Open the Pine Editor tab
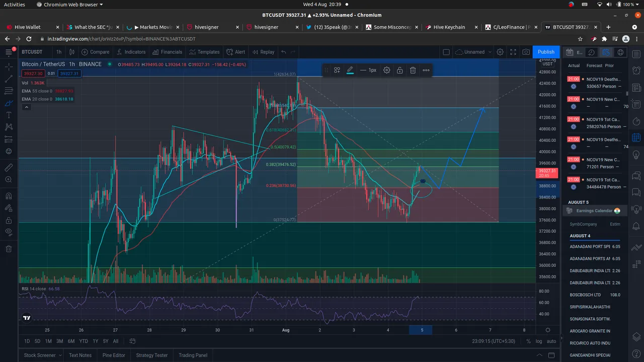The height and width of the screenshot is (362, 644). 114,355
